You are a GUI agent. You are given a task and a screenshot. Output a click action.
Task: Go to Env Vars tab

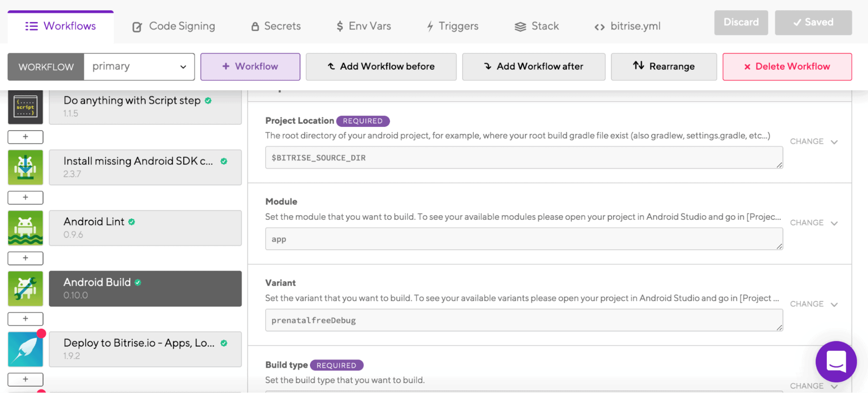click(x=363, y=26)
